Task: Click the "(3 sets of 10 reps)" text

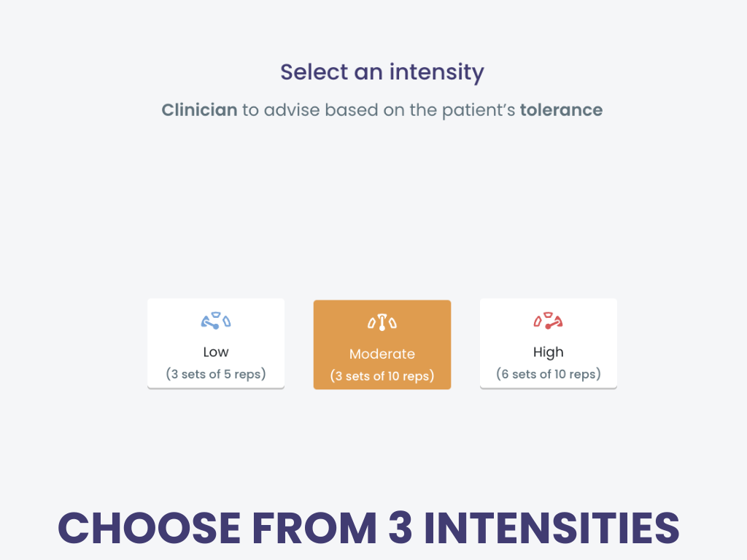Action: [382, 376]
